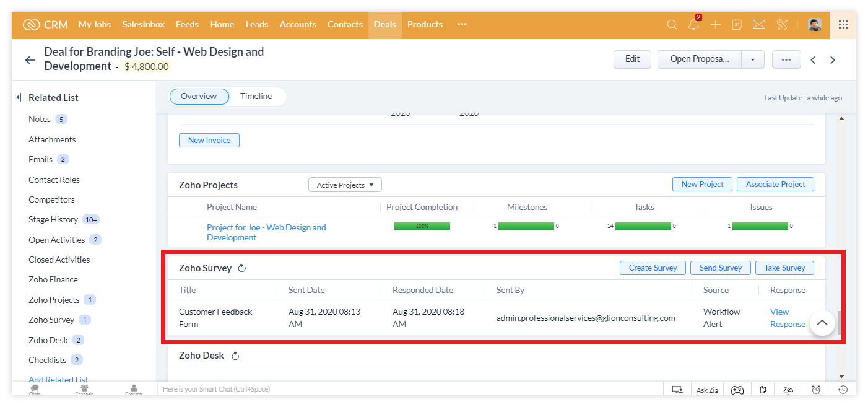Open the calendar icon in top bar
Image resolution: width=868 pixels, height=407 pixels.
click(x=737, y=25)
